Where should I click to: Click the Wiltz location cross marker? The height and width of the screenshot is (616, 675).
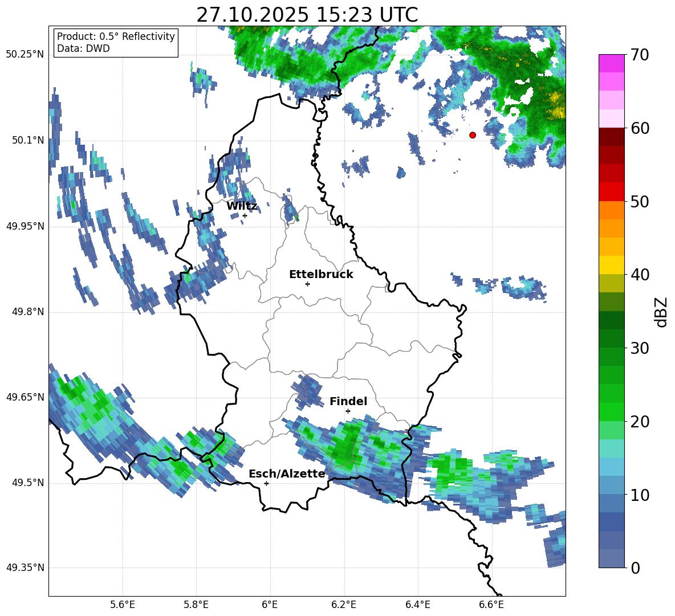[245, 215]
